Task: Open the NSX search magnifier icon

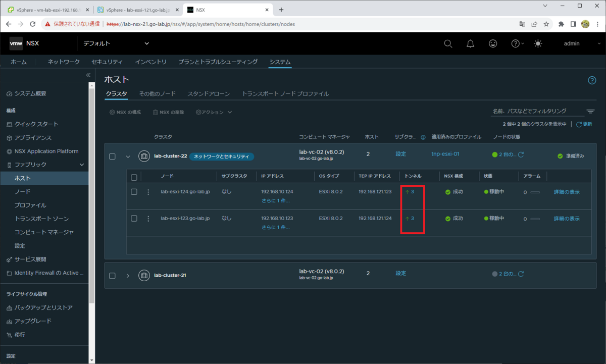Action: coord(448,44)
